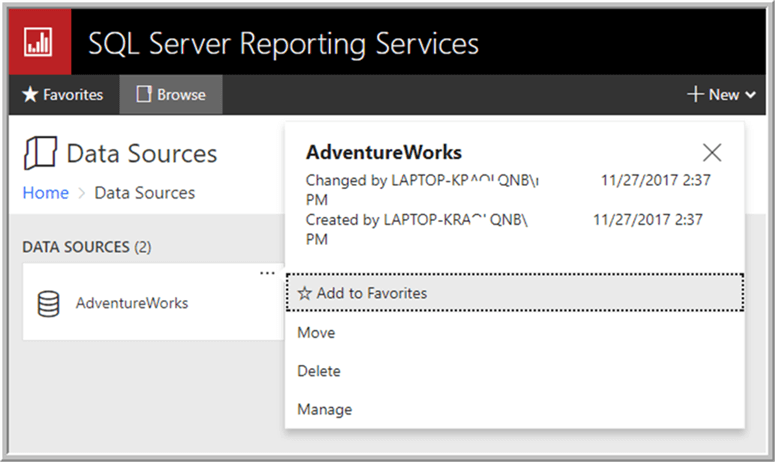Click the star icon in the Favorites tab
Screen dimensions: 775x462
click(30, 95)
